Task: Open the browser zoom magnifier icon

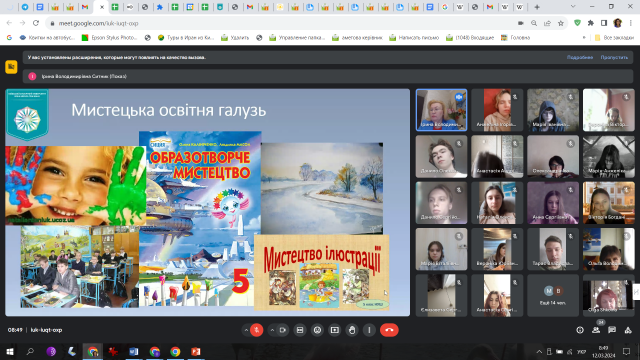Action: click(534, 23)
